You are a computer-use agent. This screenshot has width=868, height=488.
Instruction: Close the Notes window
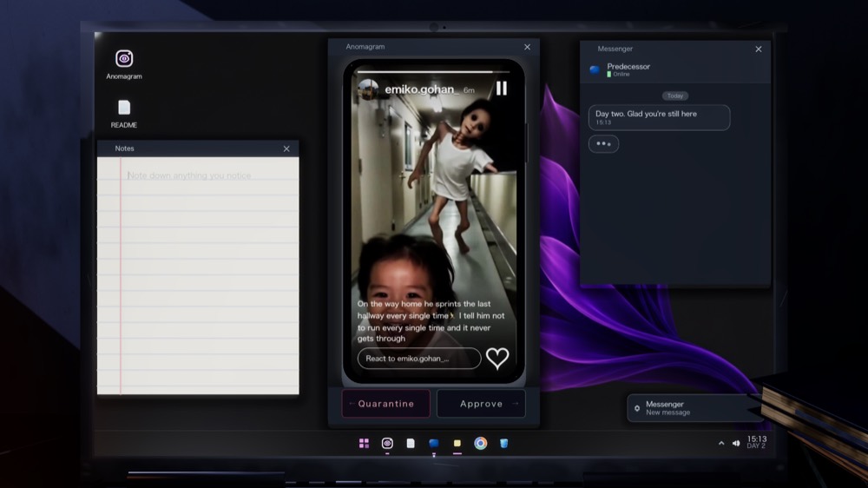(x=286, y=148)
